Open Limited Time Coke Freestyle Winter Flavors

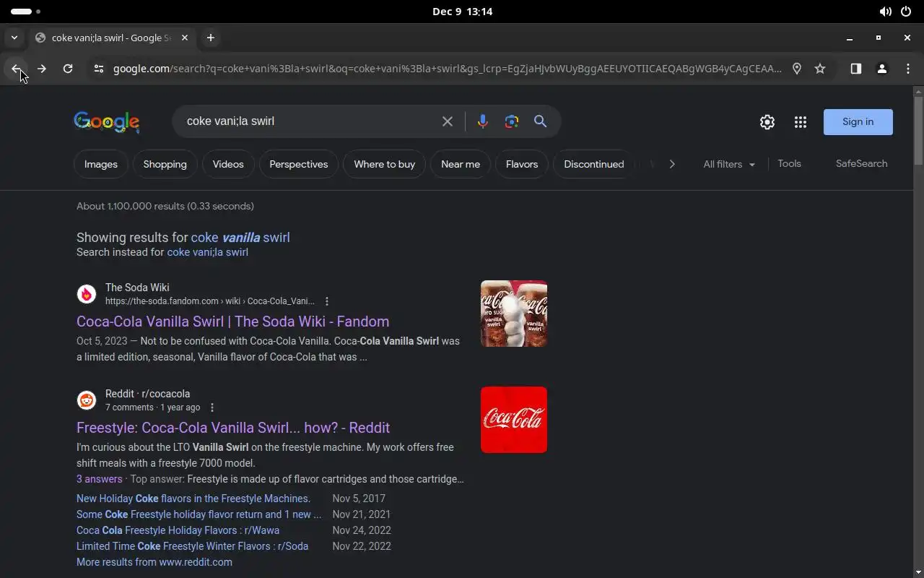(x=192, y=546)
